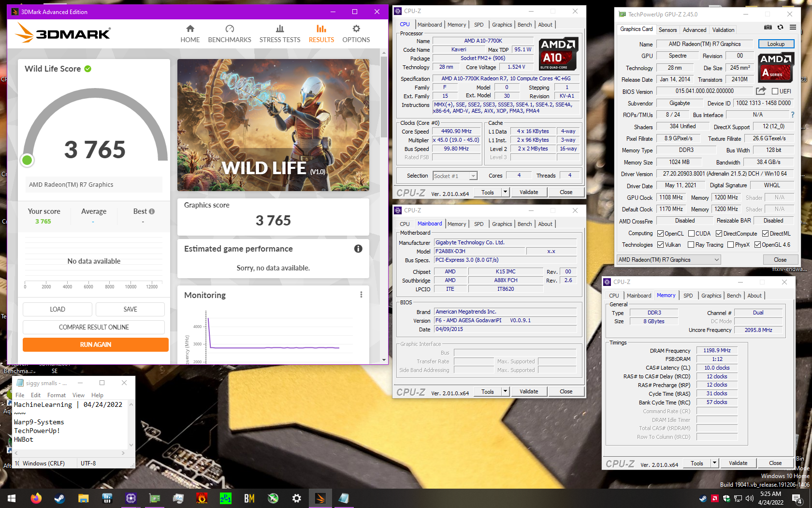Open Steam from the taskbar
The width and height of the screenshot is (812, 508).
click(x=59, y=498)
